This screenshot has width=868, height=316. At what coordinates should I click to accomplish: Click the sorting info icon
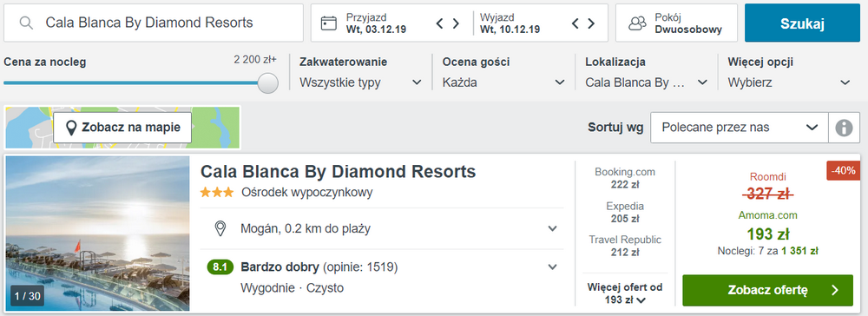[844, 128]
